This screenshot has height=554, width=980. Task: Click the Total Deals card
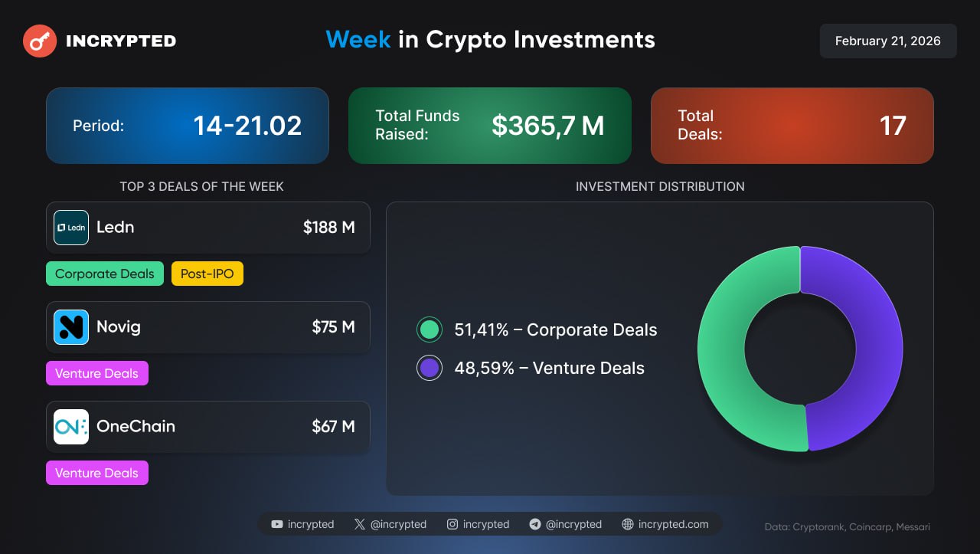point(792,126)
